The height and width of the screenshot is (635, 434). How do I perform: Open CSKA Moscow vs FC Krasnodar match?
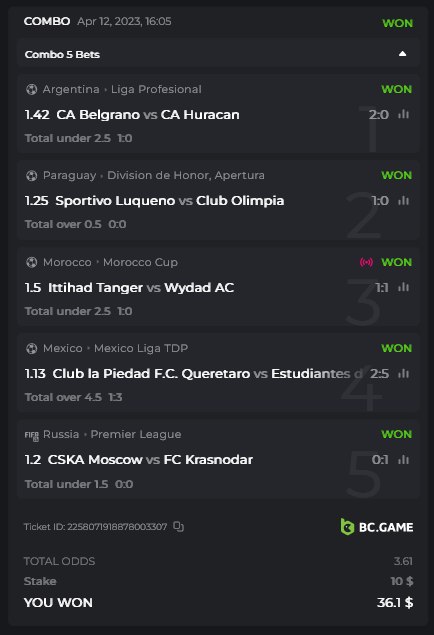pos(150,460)
